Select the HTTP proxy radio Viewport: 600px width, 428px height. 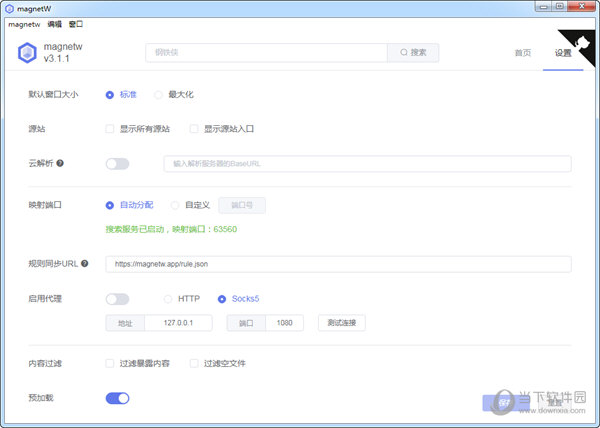point(168,299)
